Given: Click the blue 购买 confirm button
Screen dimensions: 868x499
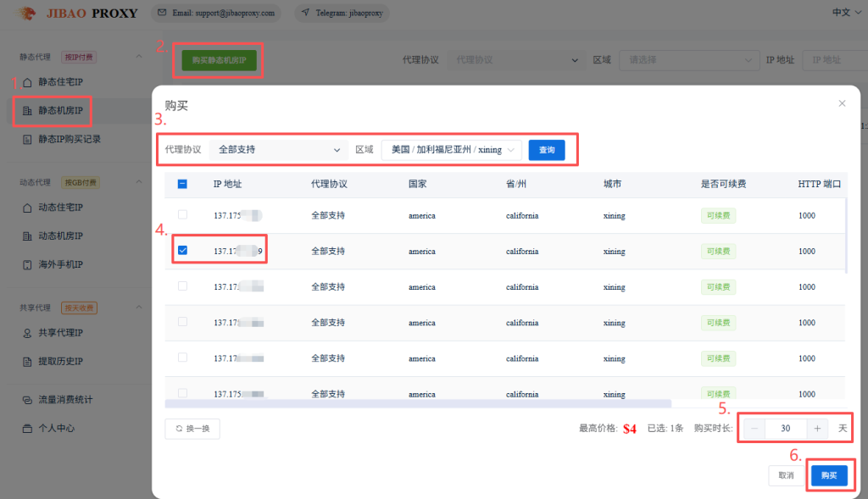Looking at the screenshot, I should pos(828,475).
